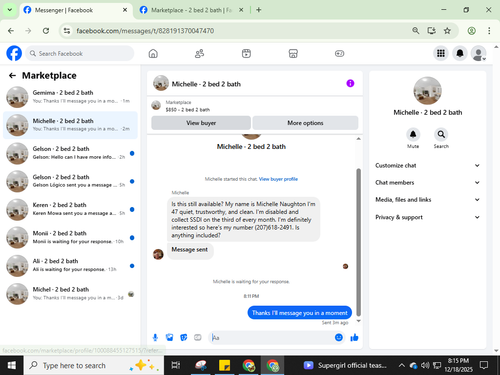Open the Keren - 2 bed 2 bath conversation

tap(70, 209)
